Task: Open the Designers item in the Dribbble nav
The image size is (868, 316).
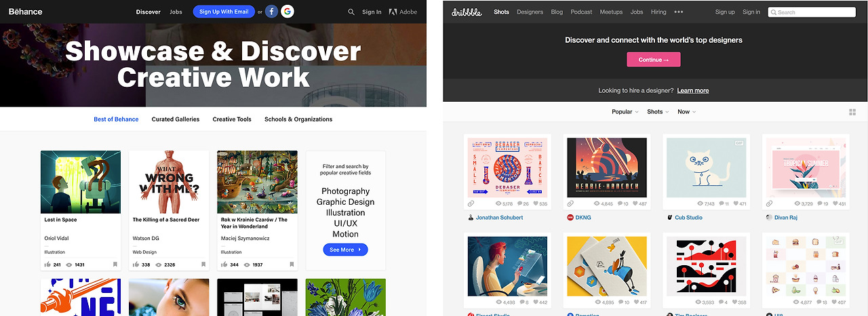Action: click(x=530, y=12)
